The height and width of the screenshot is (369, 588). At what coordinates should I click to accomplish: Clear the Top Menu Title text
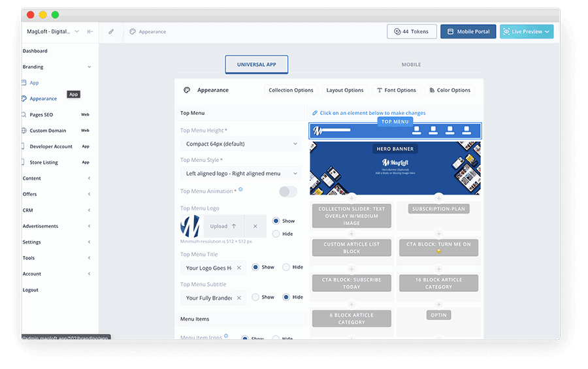[239, 268]
